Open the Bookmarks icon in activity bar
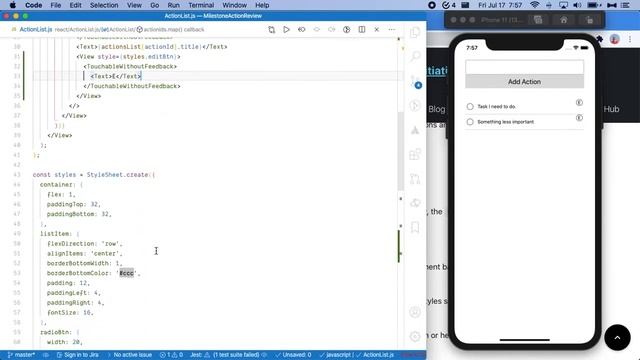The height and width of the screenshot is (360, 640). pyautogui.click(x=415, y=227)
